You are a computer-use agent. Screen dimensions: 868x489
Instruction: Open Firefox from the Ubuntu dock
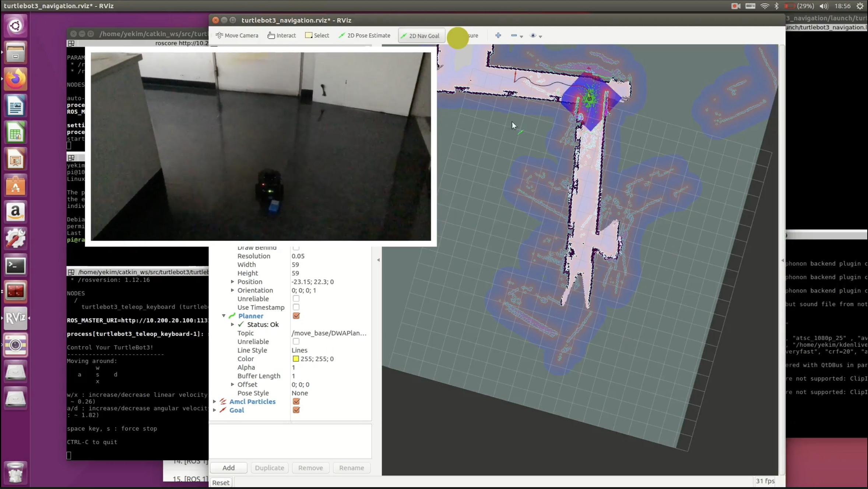pos(15,79)
